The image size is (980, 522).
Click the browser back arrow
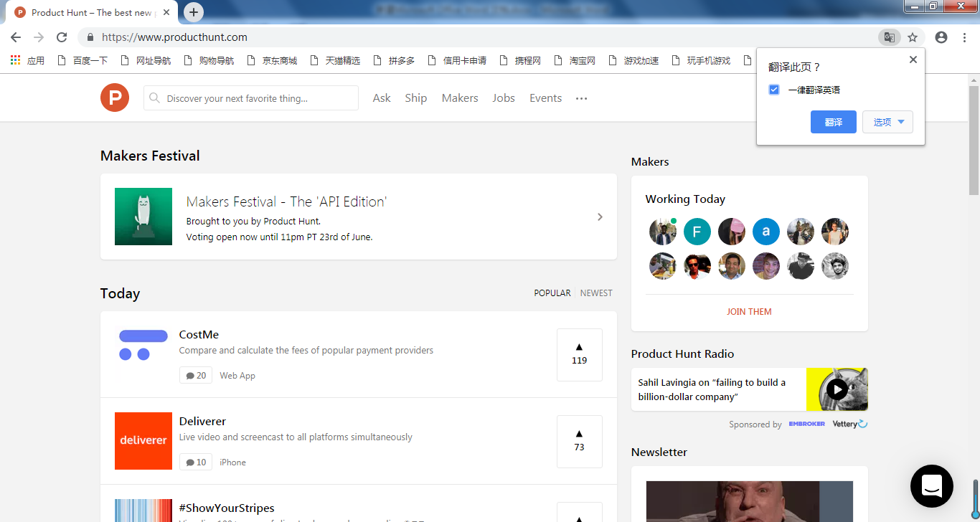[16, 37]
